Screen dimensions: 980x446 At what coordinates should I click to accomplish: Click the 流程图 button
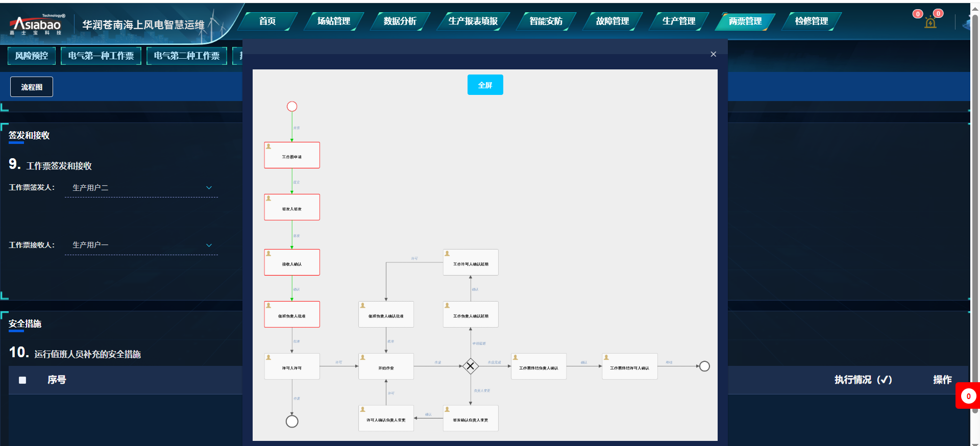click(32, 87)
